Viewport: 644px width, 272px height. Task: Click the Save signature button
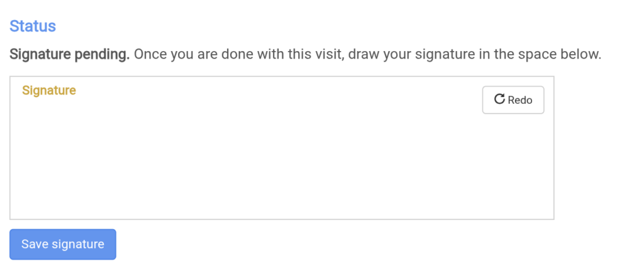tap(63, 244)
